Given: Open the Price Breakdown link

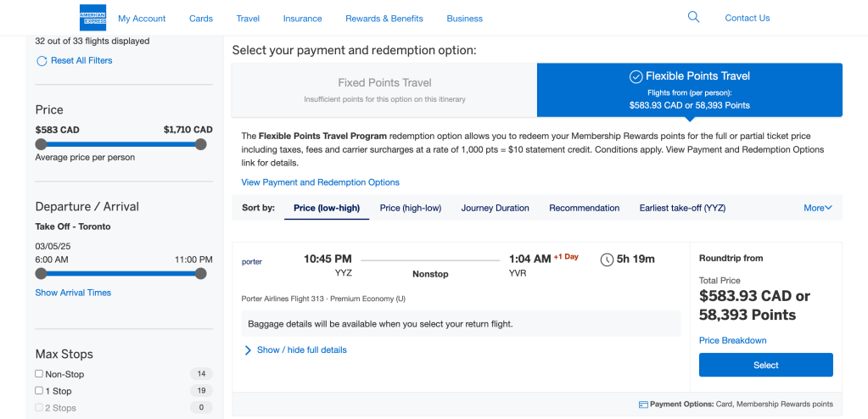Looking at the screenshot, I should tap(732, 341).
